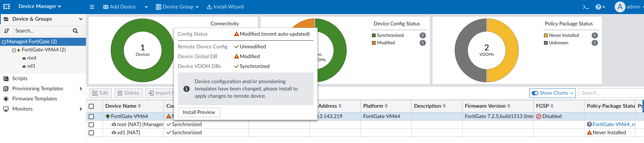Check the FortiGate-VM64 row checkbox
Image resolution: width=644 pixels, height=143 pixels.
pyautogui.click(x=91, y=116)
